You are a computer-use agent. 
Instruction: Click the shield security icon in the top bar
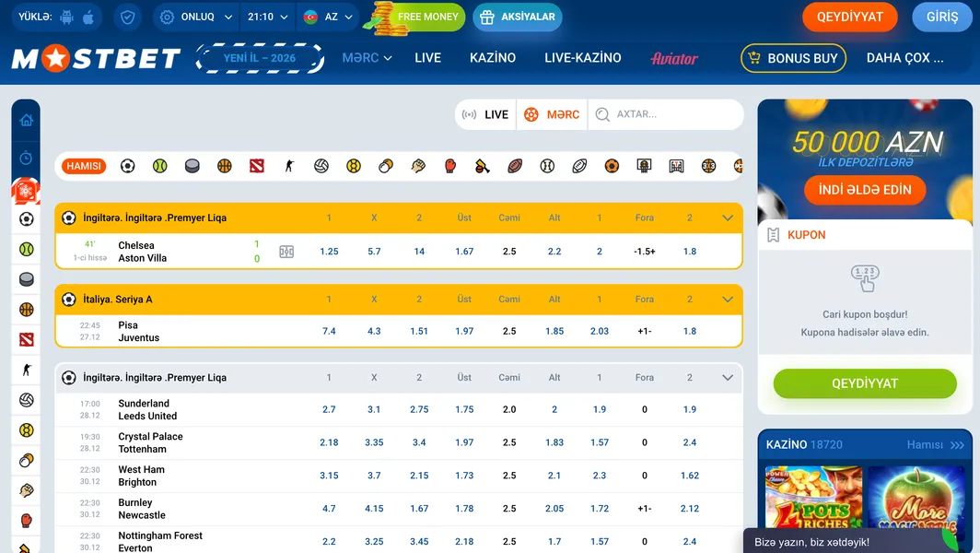pos(128,17)
